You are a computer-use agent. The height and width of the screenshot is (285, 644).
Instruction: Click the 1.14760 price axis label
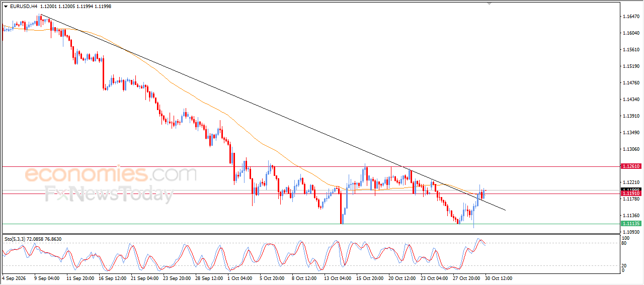pos(630,83)
